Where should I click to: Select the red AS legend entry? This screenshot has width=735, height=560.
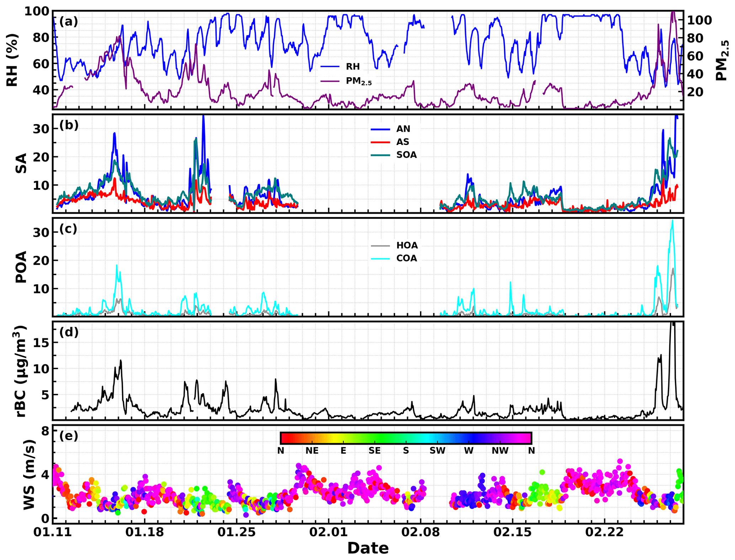coord(403,142)
